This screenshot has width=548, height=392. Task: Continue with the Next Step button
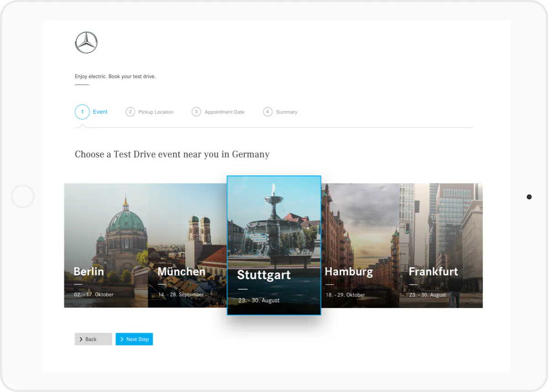point(134,339)
